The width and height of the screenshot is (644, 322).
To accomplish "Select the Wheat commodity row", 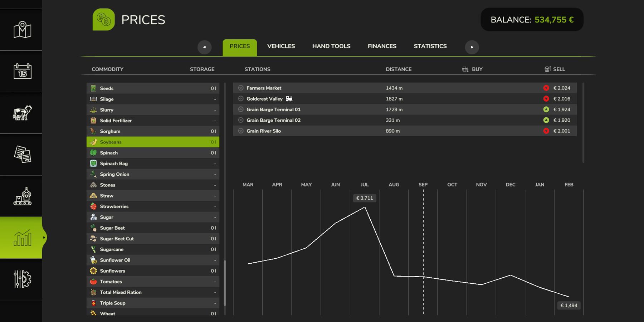I will (153, 312).
